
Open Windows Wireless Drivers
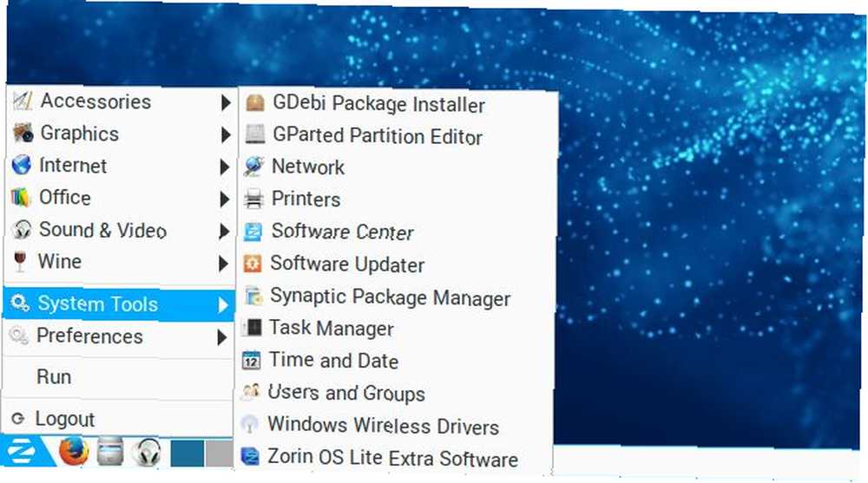(392, 426)
